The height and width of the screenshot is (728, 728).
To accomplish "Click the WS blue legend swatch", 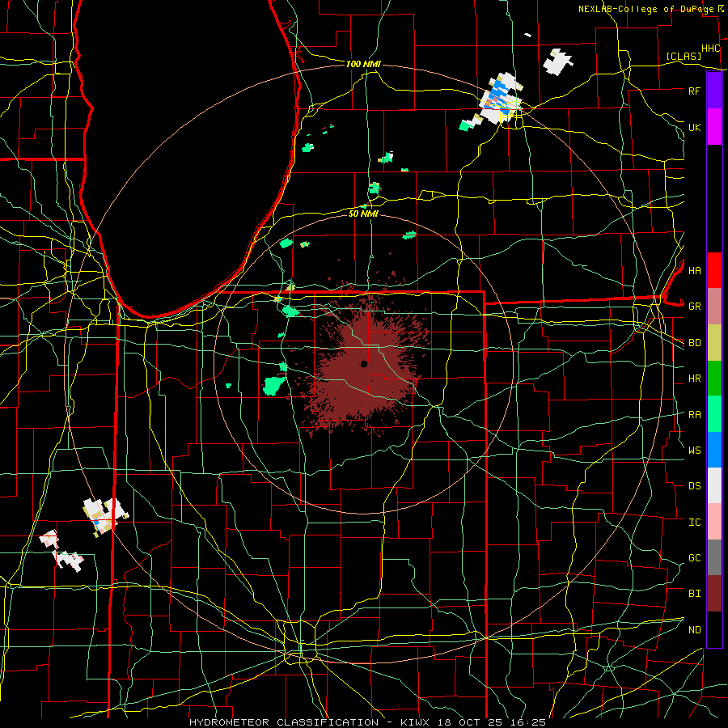I will pos(714,450).
